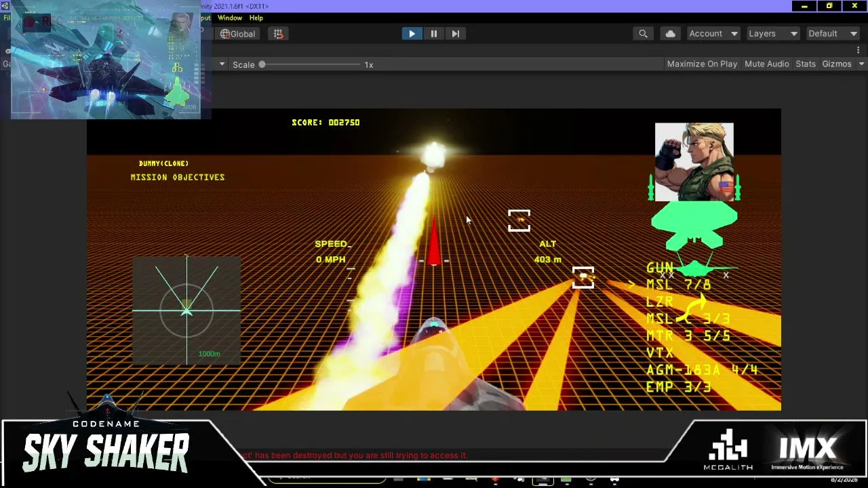Screen dimensions: 868x488
Task: Click the SCORE: 002750 readout
Action: pos(325,123)
